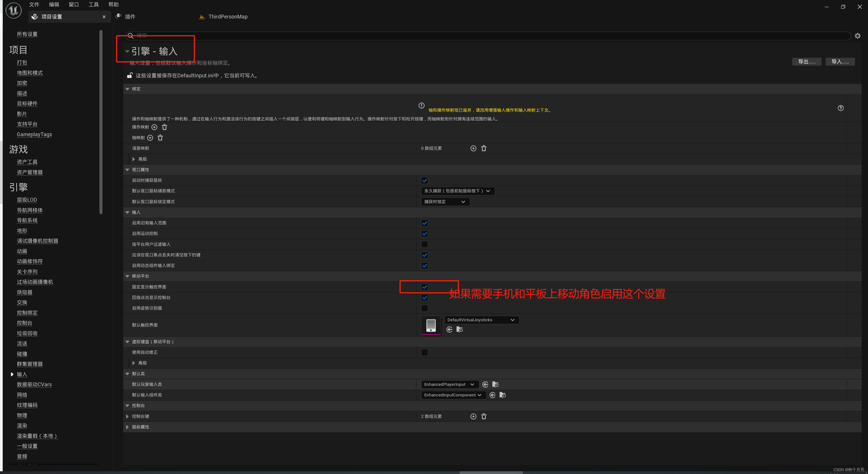Viewport: 868px width, 474px height.
Task: Toggle 应该在视口焦点丢失时清空按下的键 checkbox
Action: 425,255
